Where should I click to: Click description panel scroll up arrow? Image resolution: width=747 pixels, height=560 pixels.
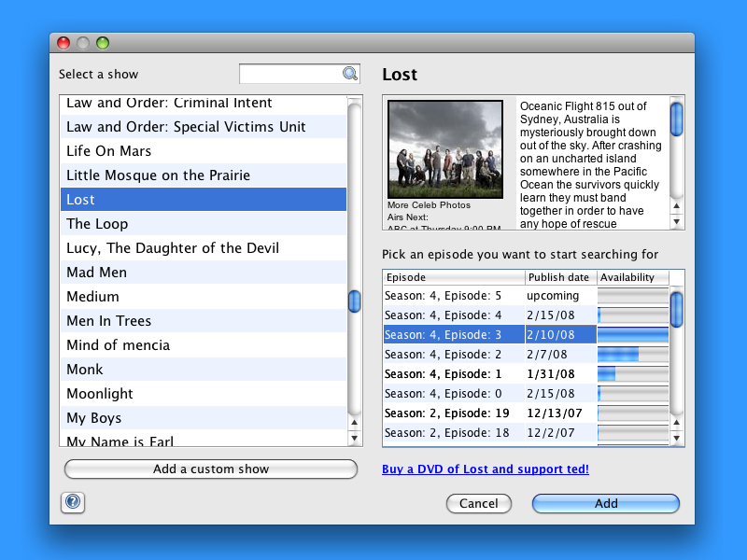click(x=676, y=206)
